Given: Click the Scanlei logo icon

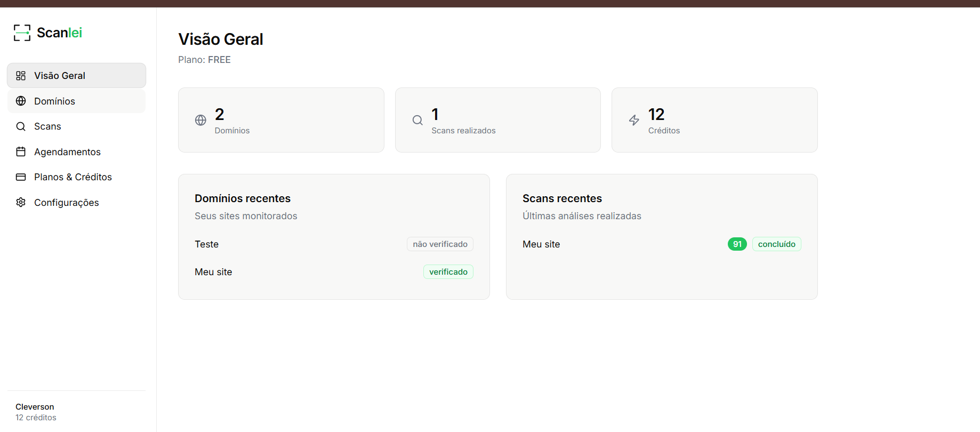Looking at the screenshot, I should tap(22, 33).
